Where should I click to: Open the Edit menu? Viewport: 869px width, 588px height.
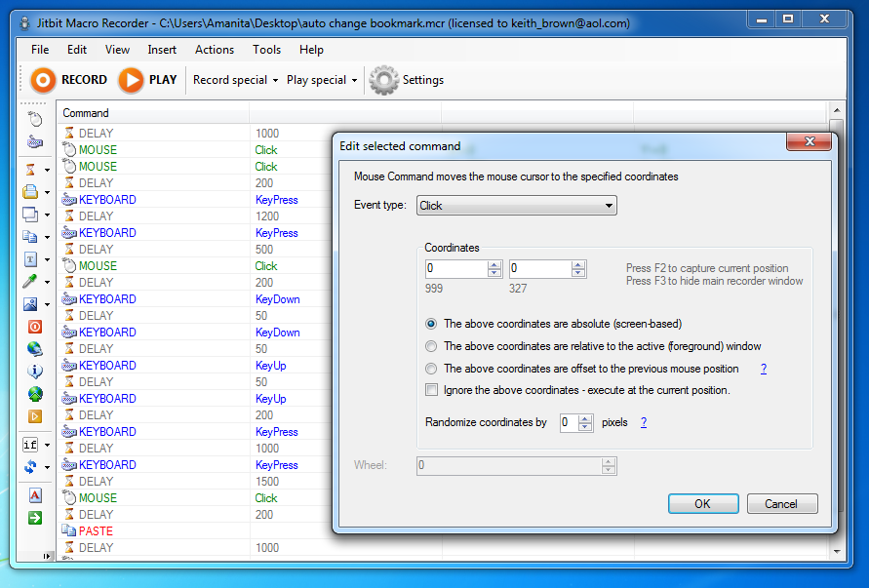pyautogui.click(x=77, y=50)
